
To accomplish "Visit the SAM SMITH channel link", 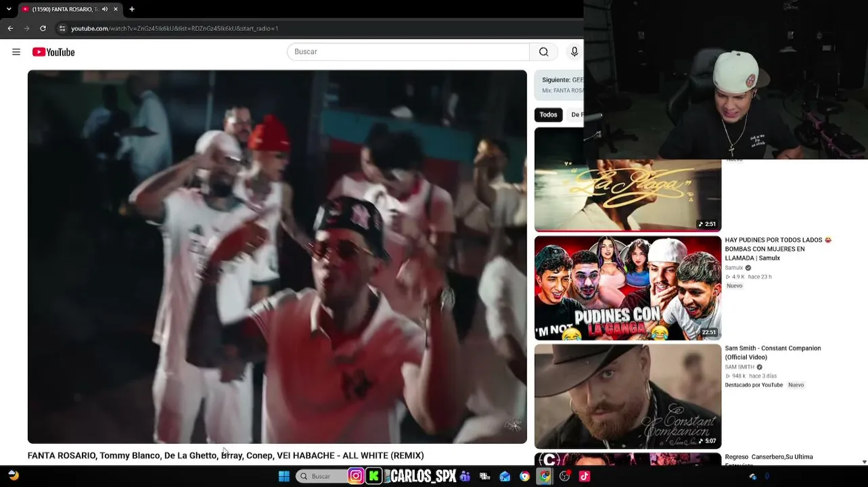I will click(739, 367).
